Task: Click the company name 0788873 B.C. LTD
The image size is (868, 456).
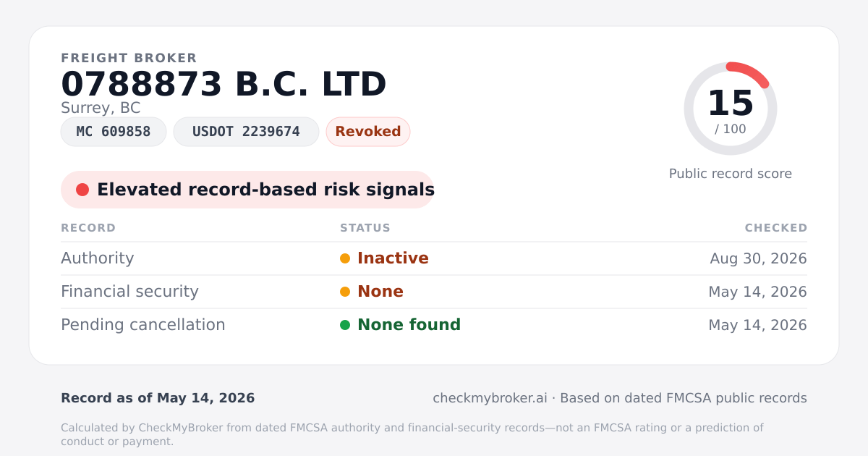Action: point(224,84)
